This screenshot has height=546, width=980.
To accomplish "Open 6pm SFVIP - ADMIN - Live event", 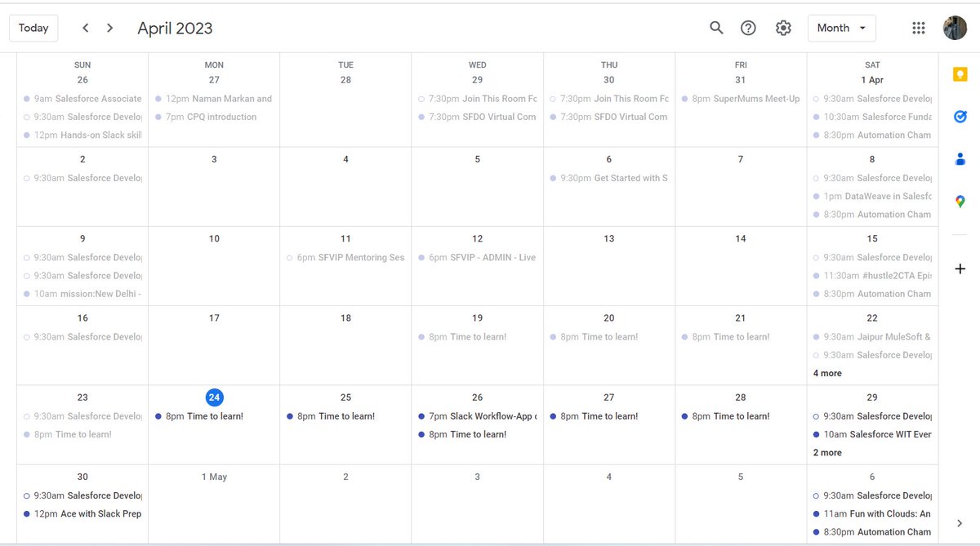I will (477, 257).
